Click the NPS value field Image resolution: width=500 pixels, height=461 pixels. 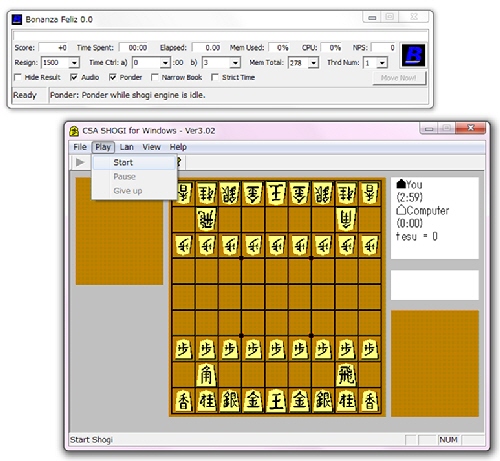pos(384,48)
